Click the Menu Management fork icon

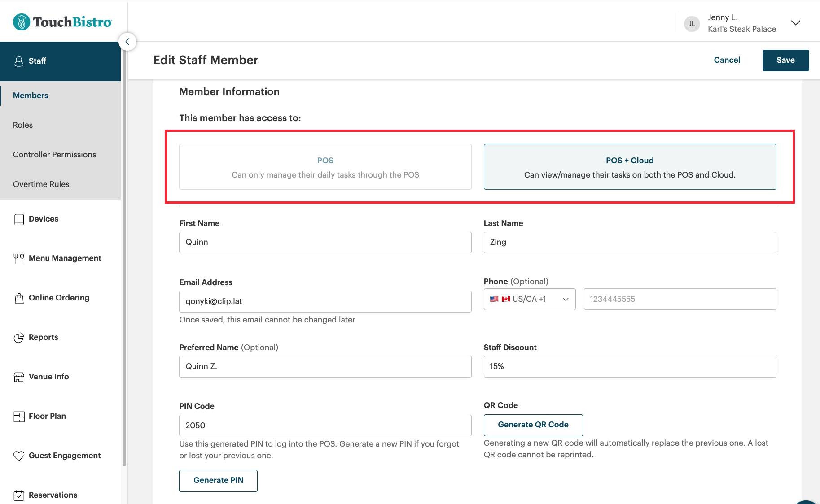19,259
